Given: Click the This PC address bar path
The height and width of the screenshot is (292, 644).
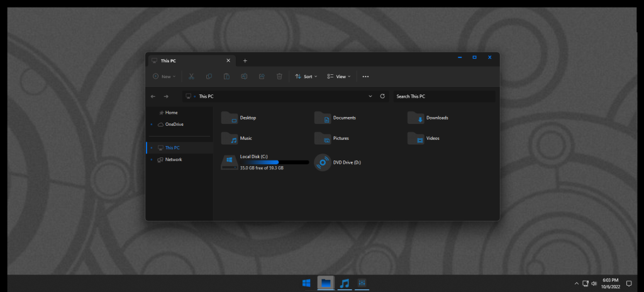Looking at the screenshot, I should 206,96.
